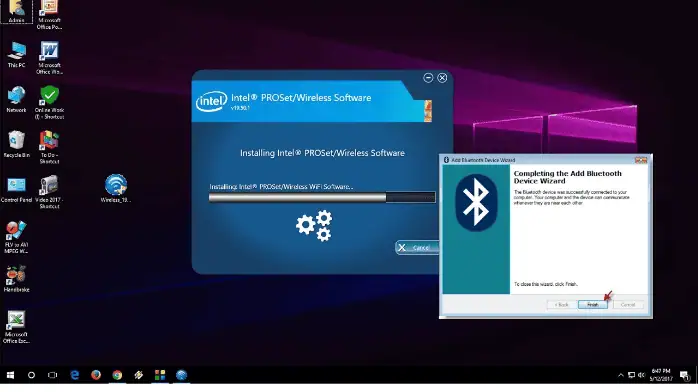Open Cortana search circle on taskbar
Image resolution: width=698 pixels, height=392 pixels.
(31, 375)
